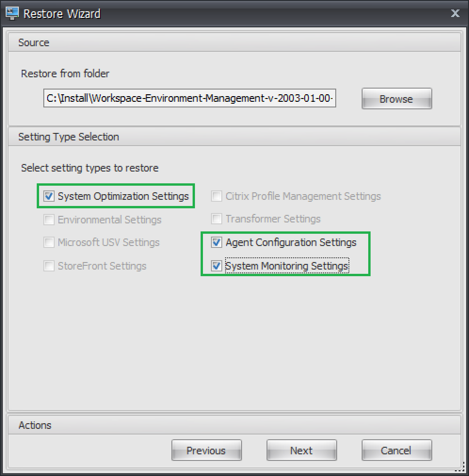This screenshot has height=476, width=469.
Task: Disable Agent Configuration Settings checkbox
Action: 217,243
